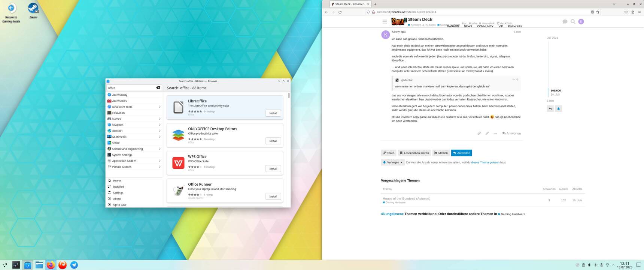Bookmark this page with the star icon
The height and width of the screenshot is (270, 644).
598,12
